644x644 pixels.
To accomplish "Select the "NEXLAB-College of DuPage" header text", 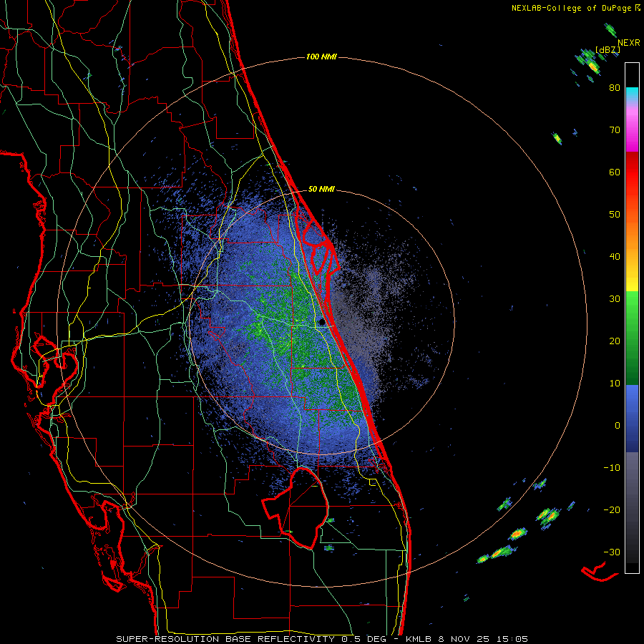I will click(x=572, y=8).
